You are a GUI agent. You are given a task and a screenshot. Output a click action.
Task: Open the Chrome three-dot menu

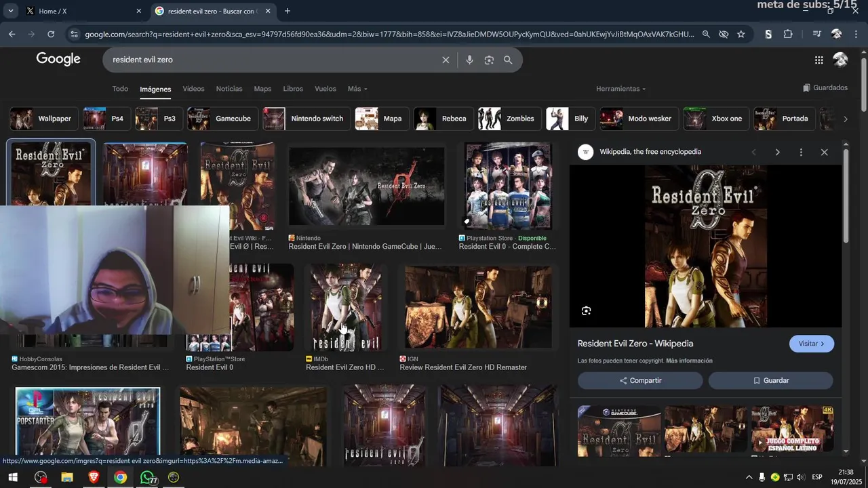click(856, 34)
